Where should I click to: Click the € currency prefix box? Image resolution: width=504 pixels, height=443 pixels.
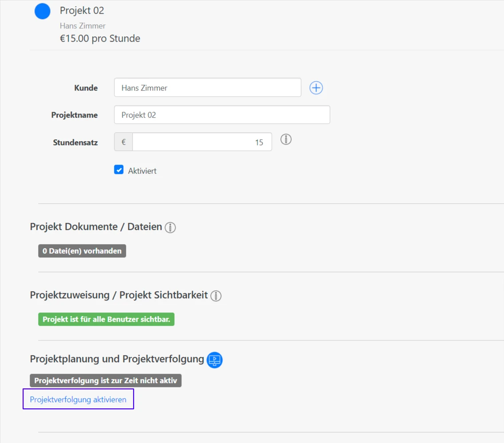coord(123,142)
